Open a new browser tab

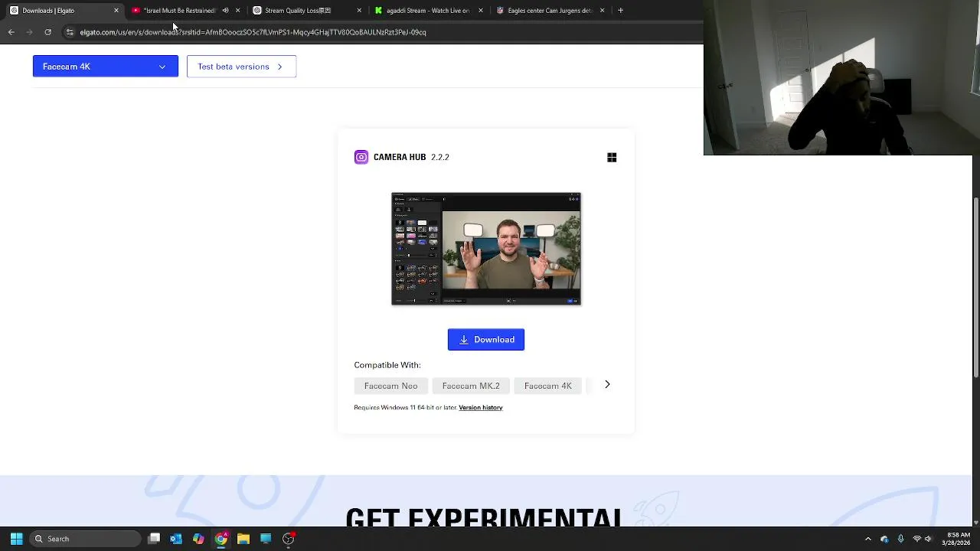(x=621, y=11)
